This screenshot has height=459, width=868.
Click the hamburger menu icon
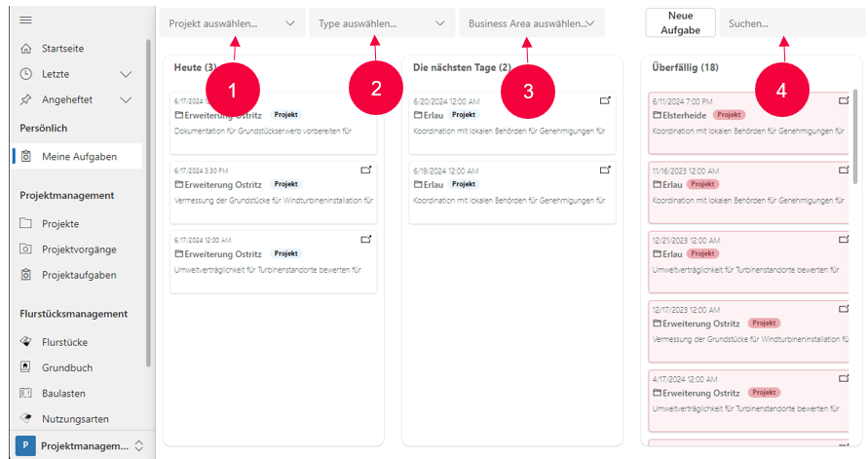(x=25, y=20)
